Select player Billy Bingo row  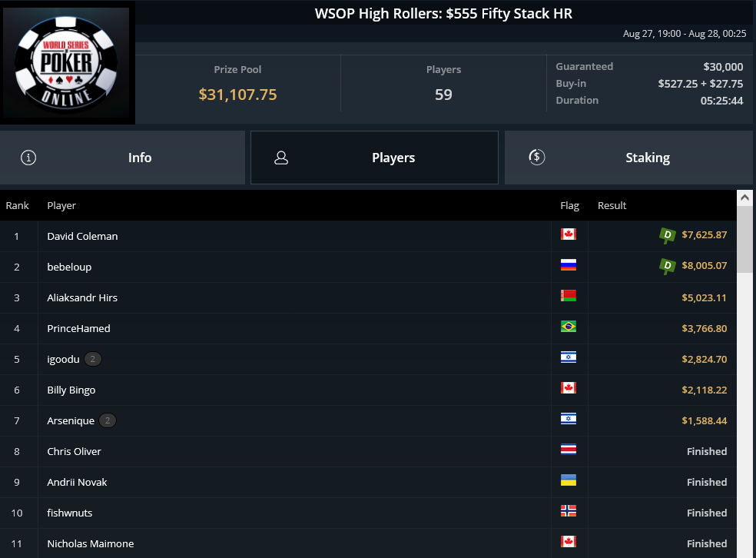click(368, 390)
